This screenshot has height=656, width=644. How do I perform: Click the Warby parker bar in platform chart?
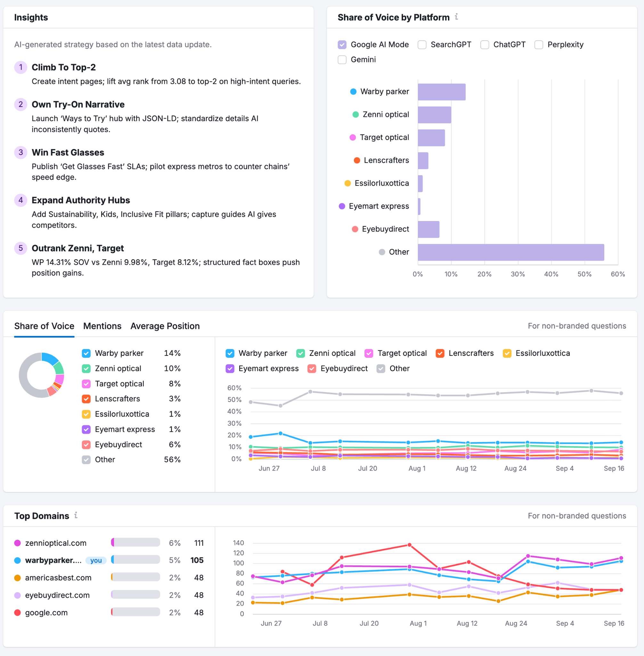tap(441, 92)
